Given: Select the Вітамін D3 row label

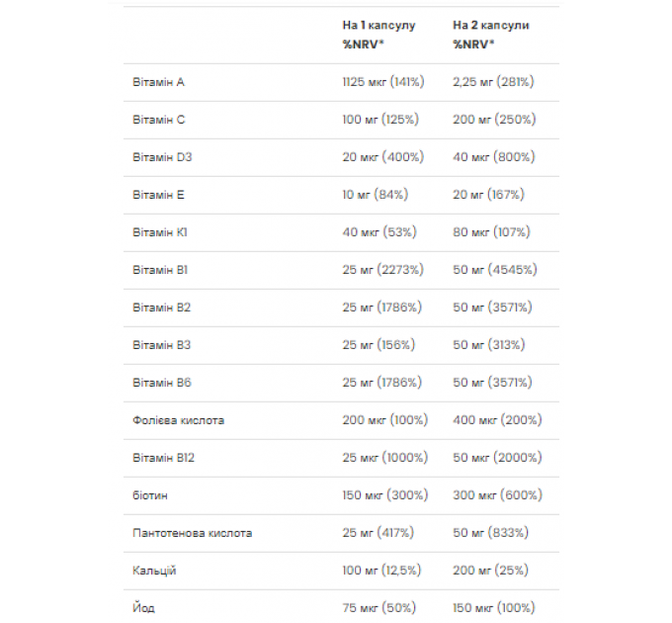Looking at the screenshot, I should pos(162,157).
